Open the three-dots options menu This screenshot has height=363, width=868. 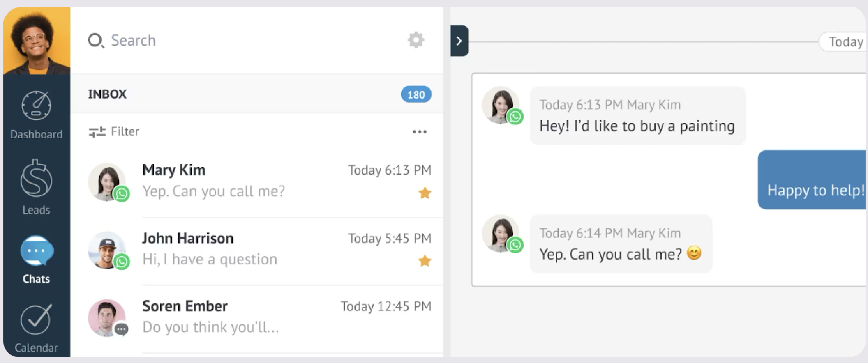tap(420, 132)
